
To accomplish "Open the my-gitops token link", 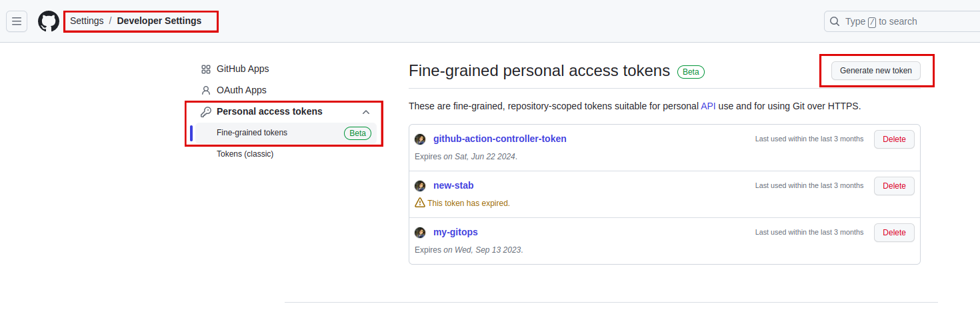I will pyautogui.click(x=455, y=233).
